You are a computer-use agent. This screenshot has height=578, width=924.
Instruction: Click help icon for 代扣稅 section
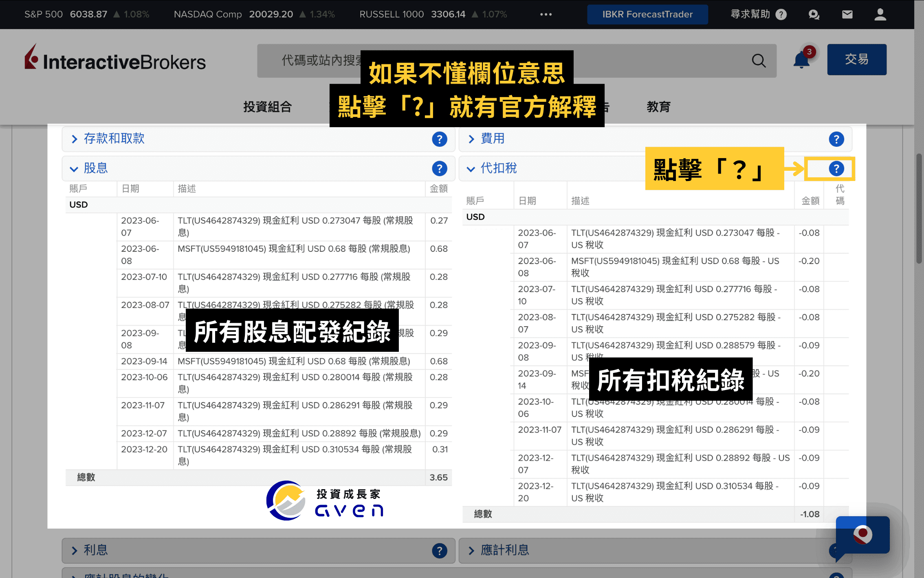pos(836,168)
